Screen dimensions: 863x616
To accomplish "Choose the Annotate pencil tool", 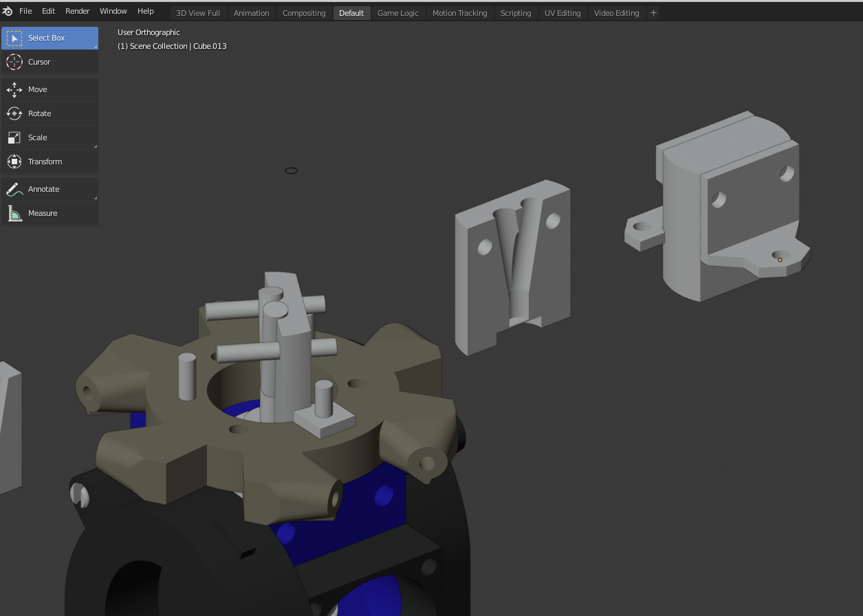I will [49, 189].
